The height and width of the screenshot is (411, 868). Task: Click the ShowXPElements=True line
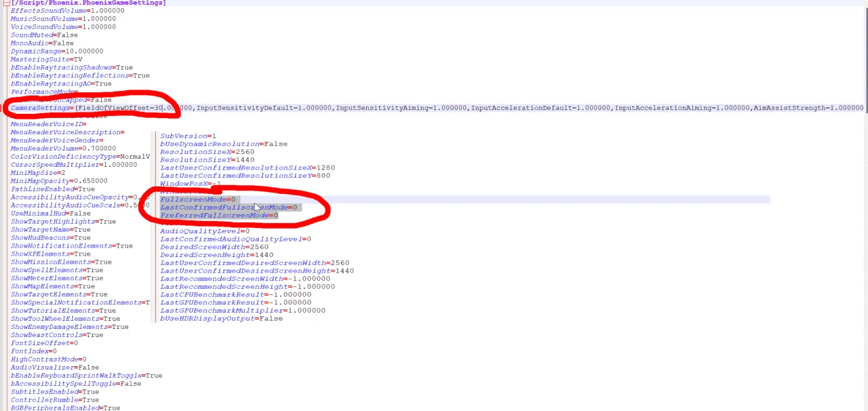51,255
